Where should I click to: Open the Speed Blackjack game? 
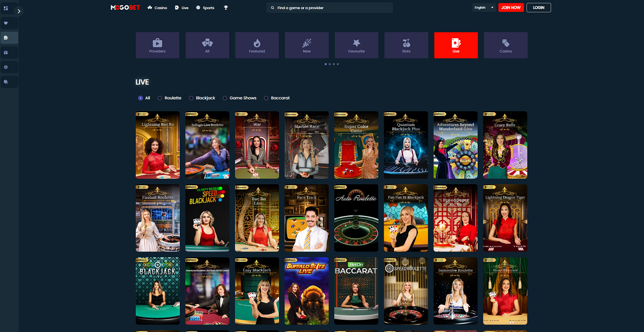coord(207,218)
